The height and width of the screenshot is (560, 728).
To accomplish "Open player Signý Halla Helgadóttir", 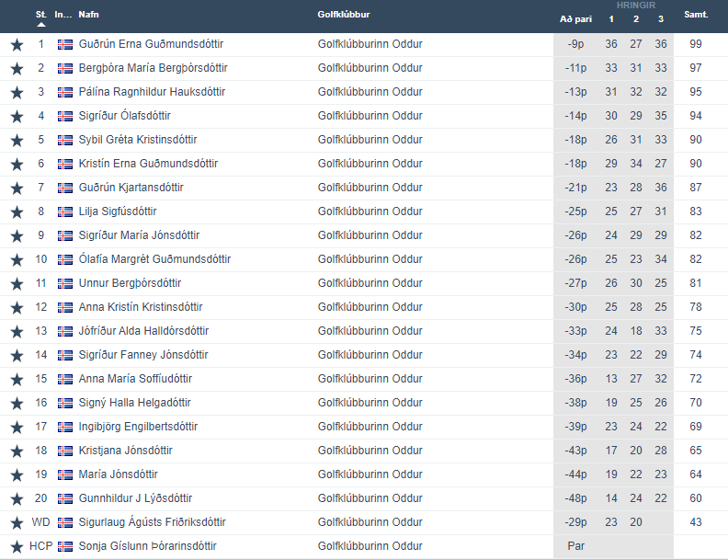I will 134,403.
